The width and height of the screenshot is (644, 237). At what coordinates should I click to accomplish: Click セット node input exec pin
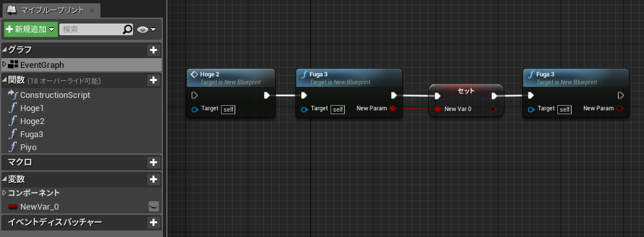pos(437,96)
